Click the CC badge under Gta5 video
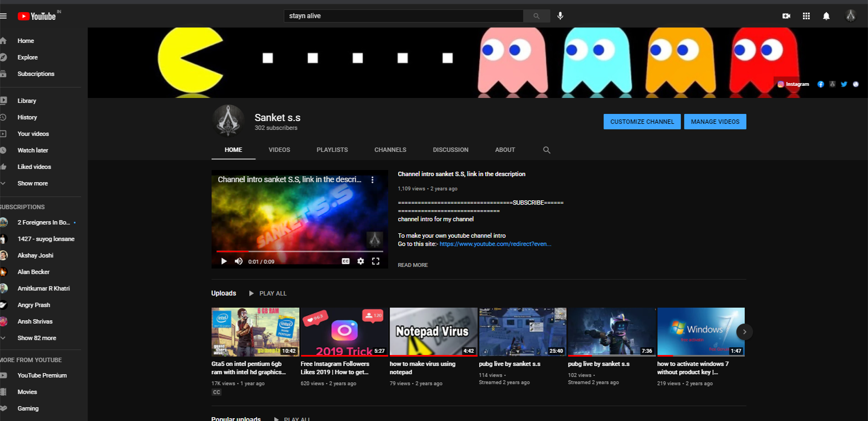Screen dimensions: 868x421 pos(216,392)
